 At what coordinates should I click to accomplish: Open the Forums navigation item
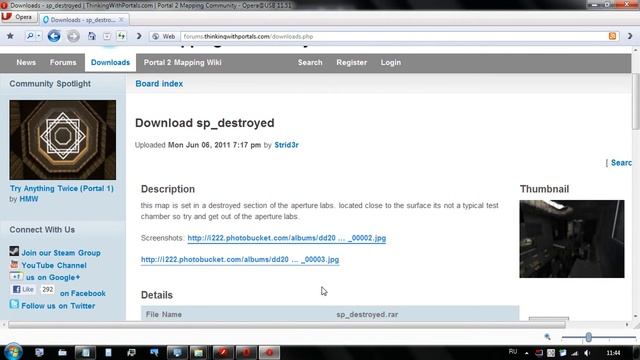[x=63, y=62]
